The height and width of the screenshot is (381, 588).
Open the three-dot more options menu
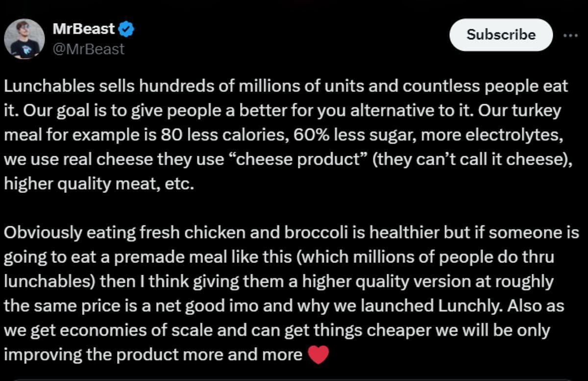point(570,35)
